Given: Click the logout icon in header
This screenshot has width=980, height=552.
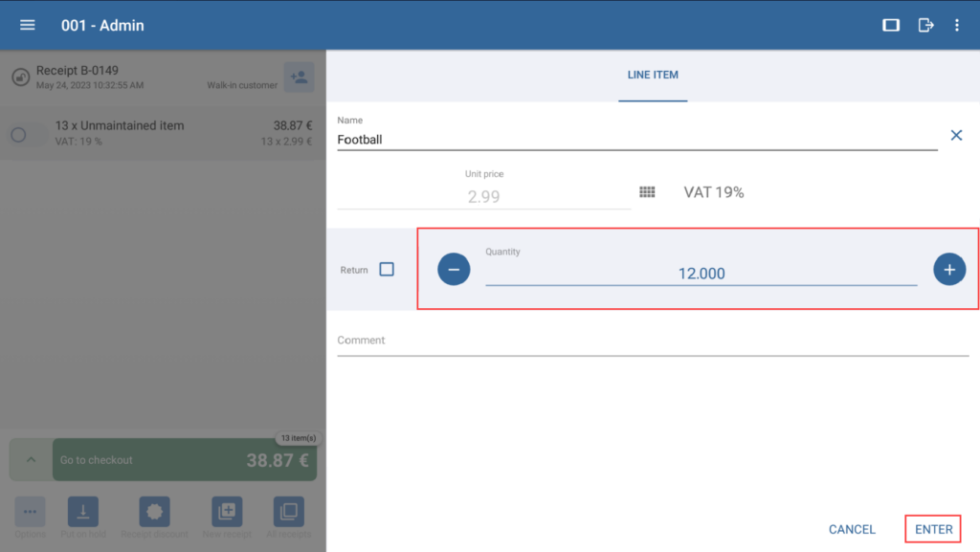Looking at the screenshot, I should (925, 25).
